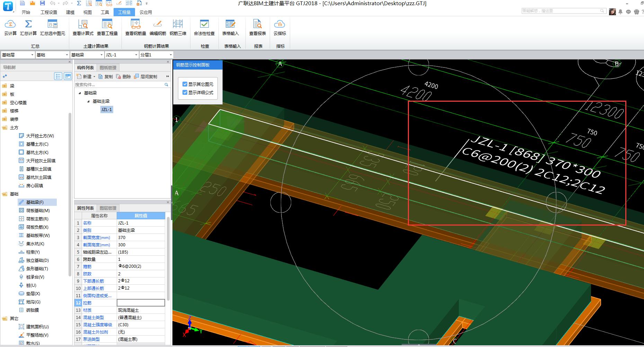Toggle 显示详细公式 checkbox
Image resolution: width=644 pixels, height=347 pixels.
(185, 92)
